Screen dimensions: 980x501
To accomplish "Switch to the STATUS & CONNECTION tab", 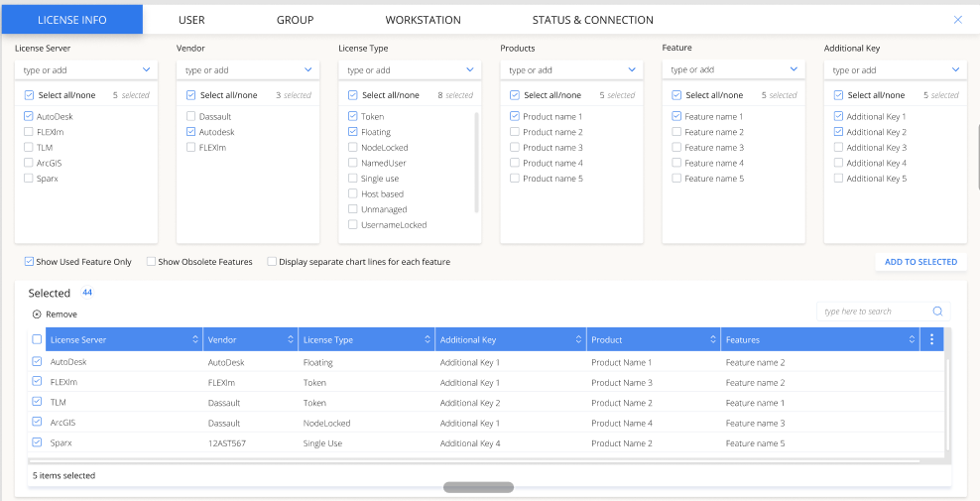I will 592,20.
